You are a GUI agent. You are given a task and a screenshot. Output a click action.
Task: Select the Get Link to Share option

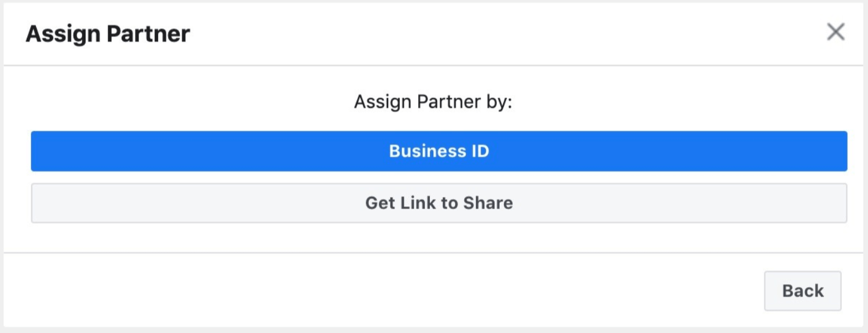[439, 203]
